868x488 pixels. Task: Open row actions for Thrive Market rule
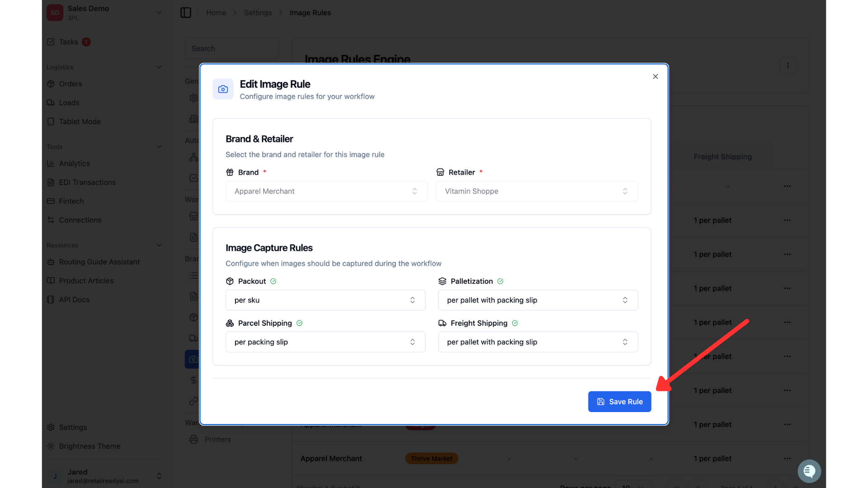coord(788,458)
